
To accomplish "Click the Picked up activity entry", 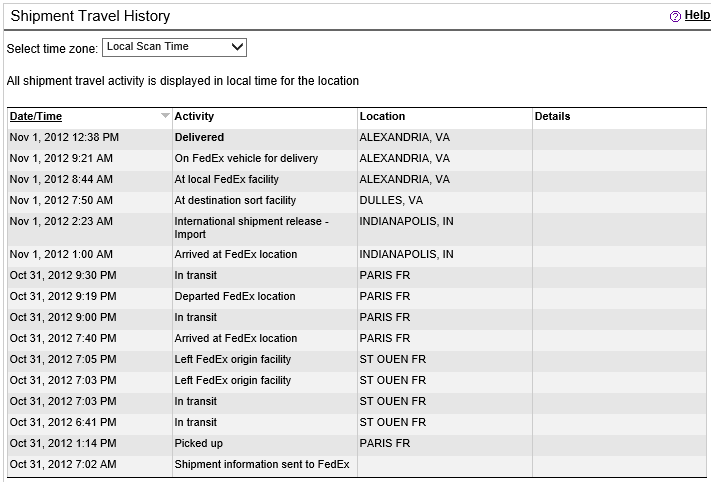I will point(199,443).
